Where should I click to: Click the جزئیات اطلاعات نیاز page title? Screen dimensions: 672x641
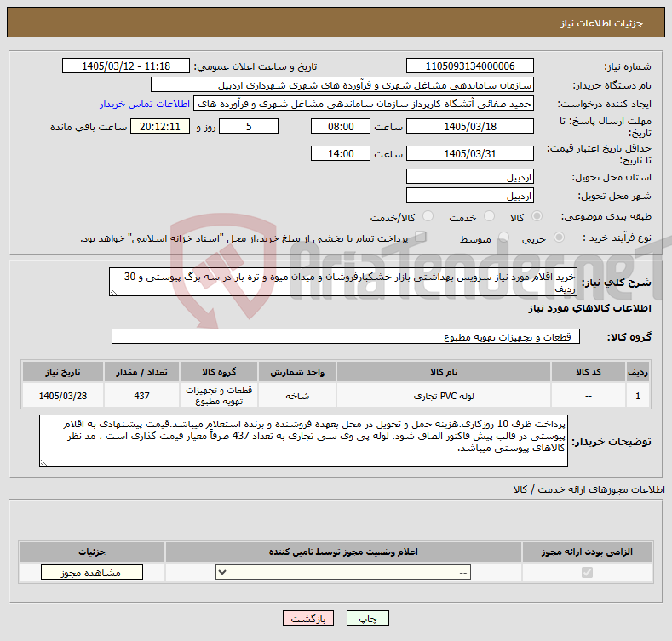pos(601,23)
